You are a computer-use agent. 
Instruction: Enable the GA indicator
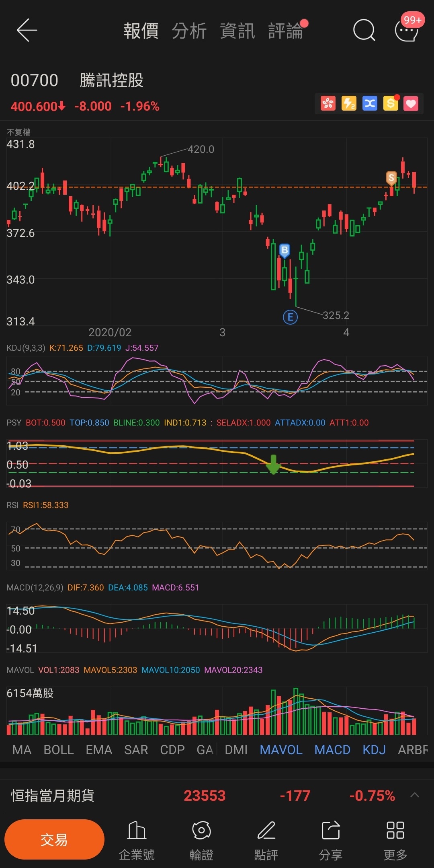click(x=205, y=750)
